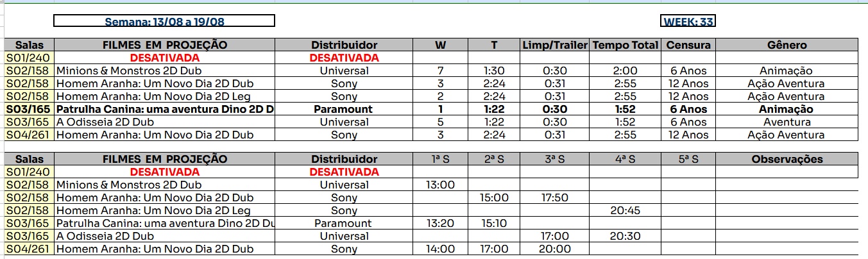Click the 13:20 showtime for Patrulha Canina
The image size is (868, 259).
(x=440, y=223)
